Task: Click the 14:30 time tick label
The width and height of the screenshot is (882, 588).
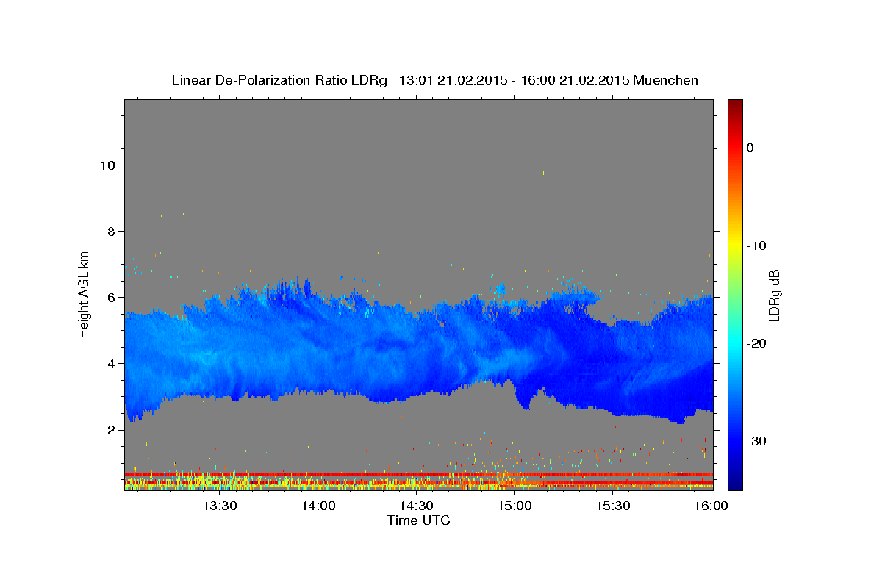Action: click(416, 506)
